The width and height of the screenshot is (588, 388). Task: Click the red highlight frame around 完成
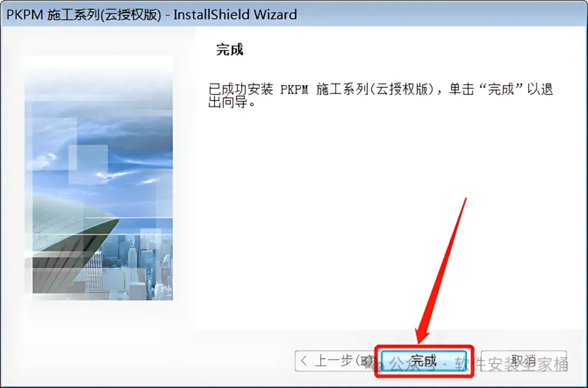coord(425,361)
